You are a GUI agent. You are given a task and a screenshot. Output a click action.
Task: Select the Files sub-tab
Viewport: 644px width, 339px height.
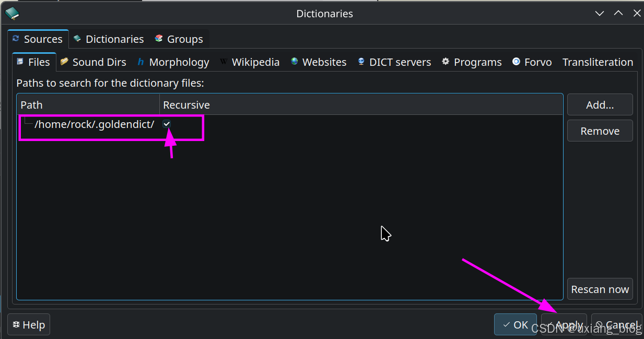[x=34, y=62]
